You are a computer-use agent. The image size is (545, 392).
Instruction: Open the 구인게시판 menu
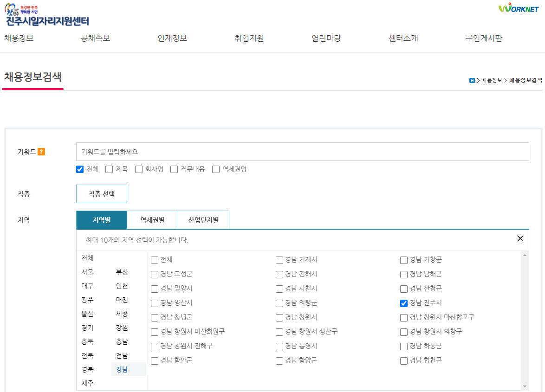pyautogui.click(x=483, y=39)
